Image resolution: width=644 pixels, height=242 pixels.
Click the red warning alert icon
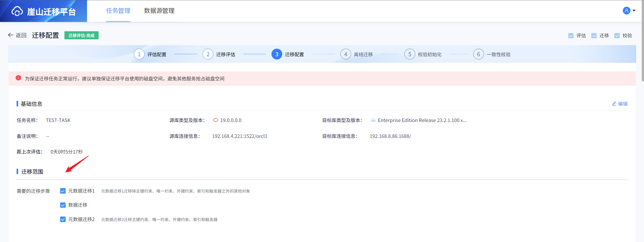[18, 78]
